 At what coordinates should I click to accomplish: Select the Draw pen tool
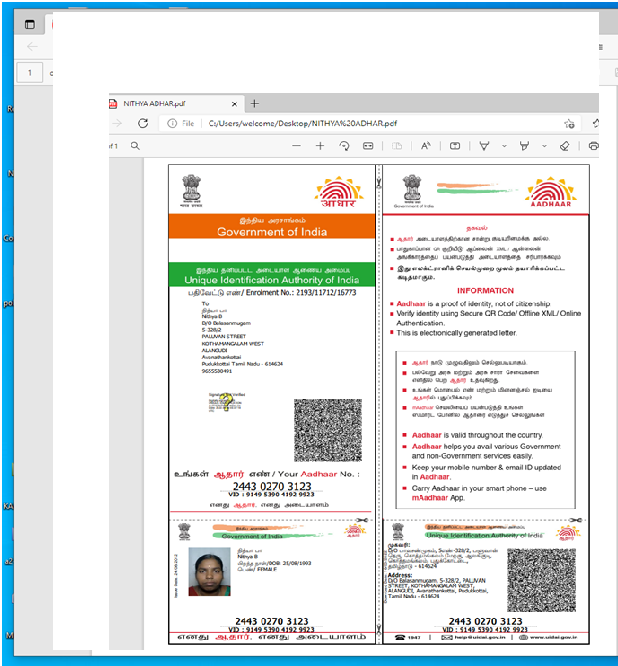click(x=484, y=146)
